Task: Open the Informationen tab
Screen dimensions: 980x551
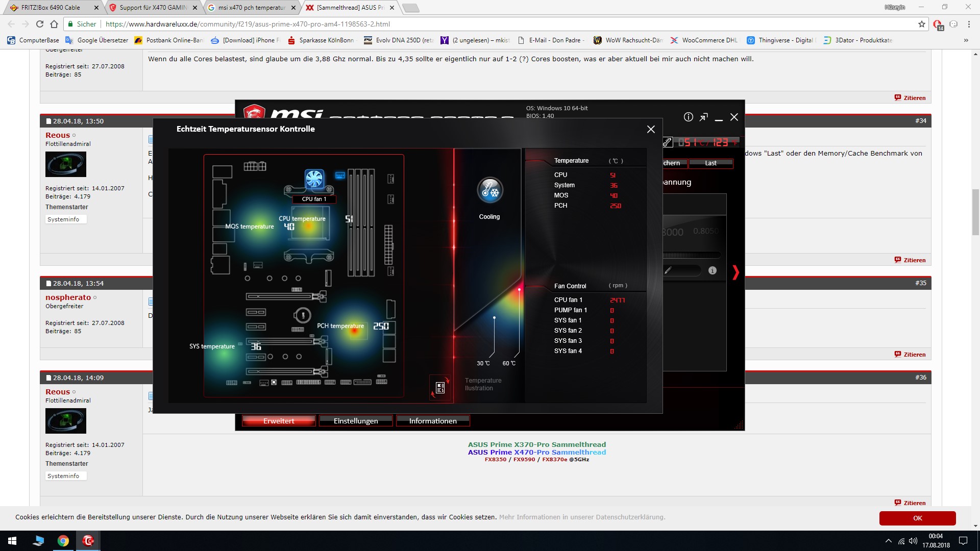Action: (x=433, y=421)
